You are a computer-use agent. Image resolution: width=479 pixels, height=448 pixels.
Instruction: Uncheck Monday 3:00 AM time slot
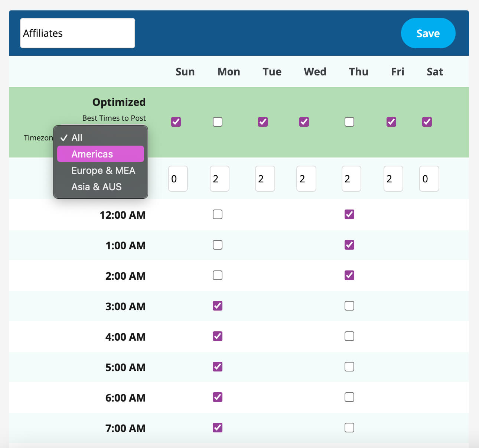218,306
